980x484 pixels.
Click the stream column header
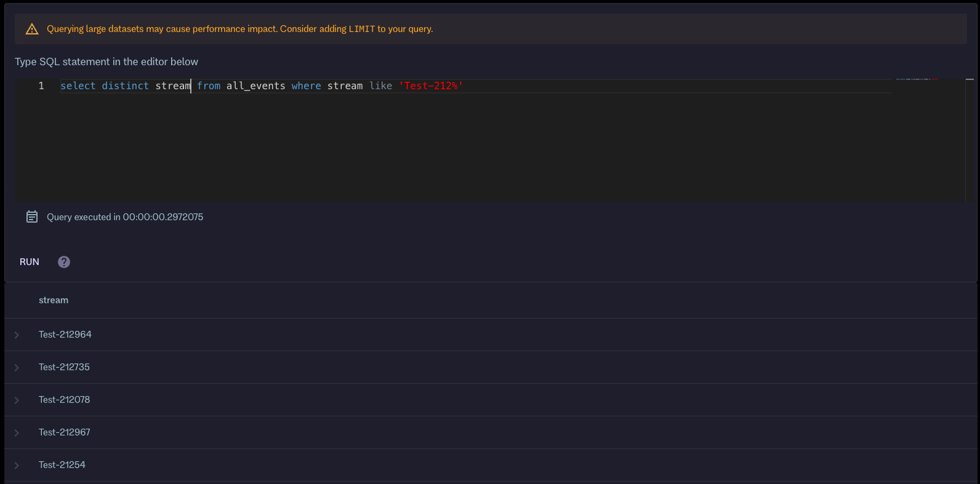coord(54,300)
